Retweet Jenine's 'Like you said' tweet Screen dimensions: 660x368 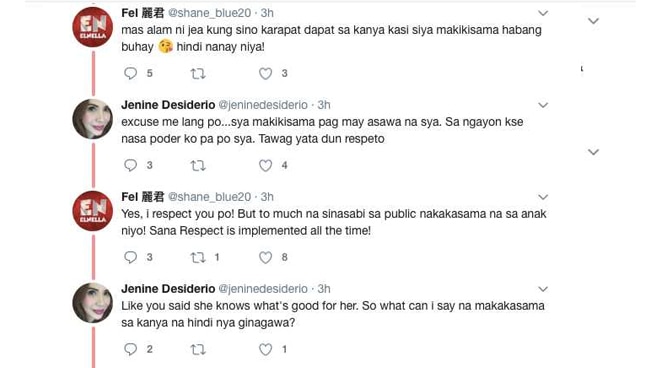pyautogui.click(x=198, y=349)
